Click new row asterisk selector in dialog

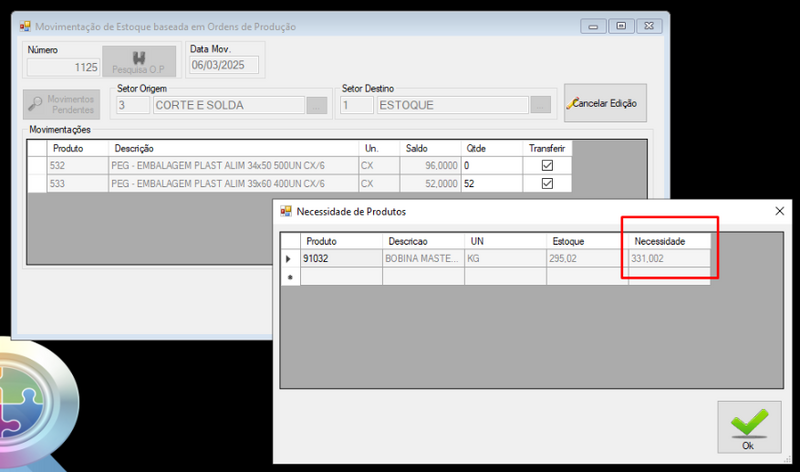[x=290, y=277]
